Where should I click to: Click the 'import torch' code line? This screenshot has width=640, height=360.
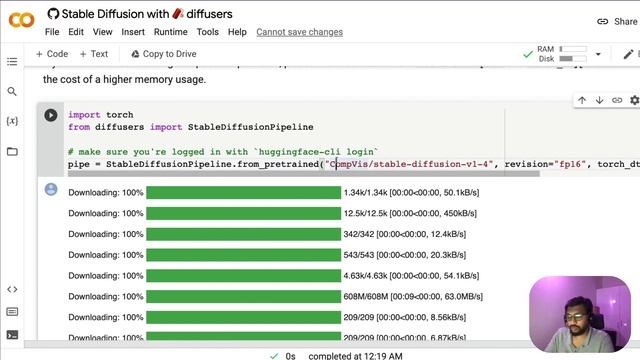(x=100, y=115)
